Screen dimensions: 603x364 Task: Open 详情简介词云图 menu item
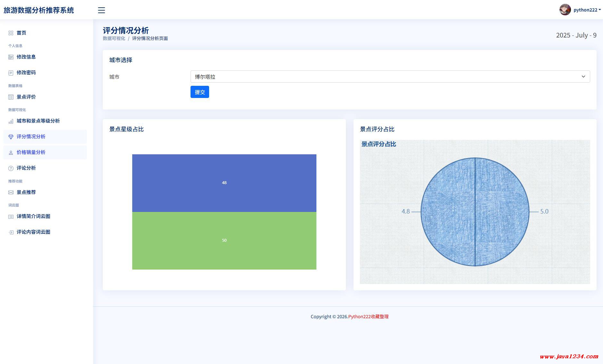click(x=33, y=216)
